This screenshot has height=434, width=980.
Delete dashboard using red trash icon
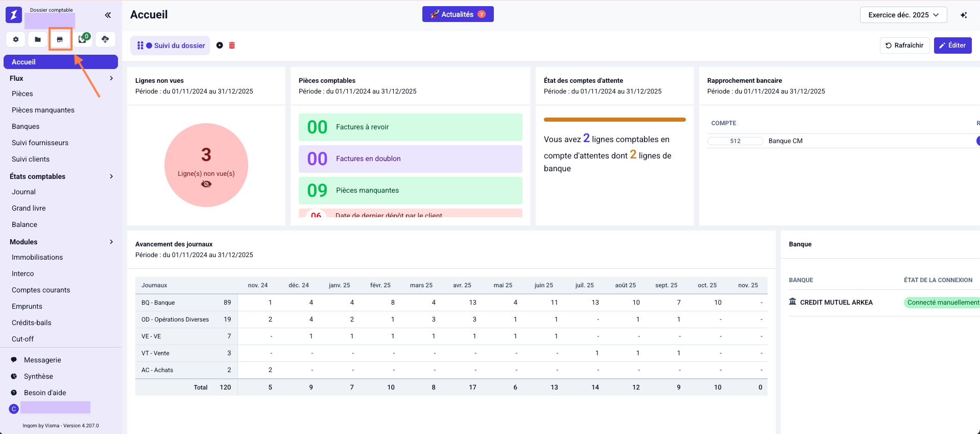coord(232,45)
